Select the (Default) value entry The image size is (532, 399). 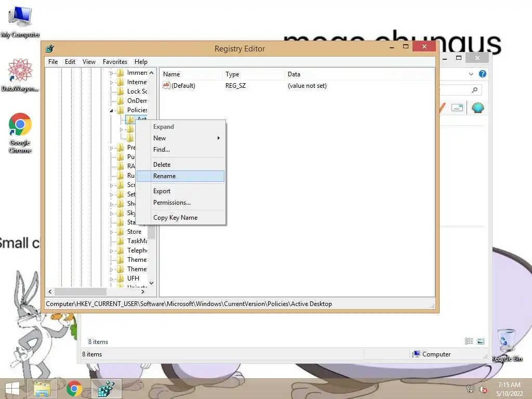(183, 86)
